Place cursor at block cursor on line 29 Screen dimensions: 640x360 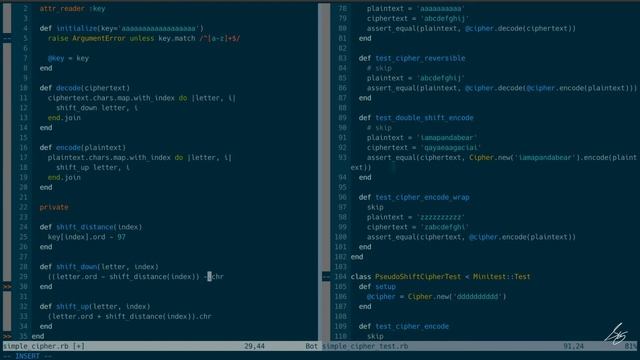click(209, 277)
